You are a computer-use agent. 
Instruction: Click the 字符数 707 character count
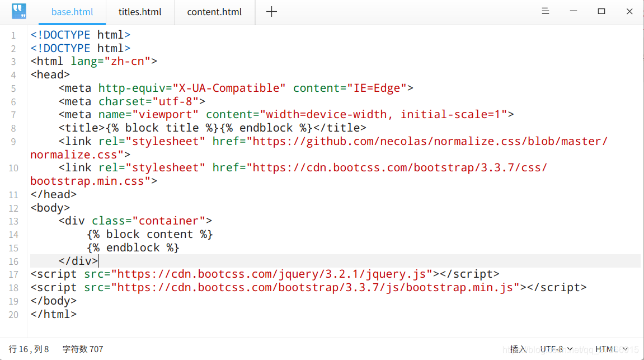(83, 349)
